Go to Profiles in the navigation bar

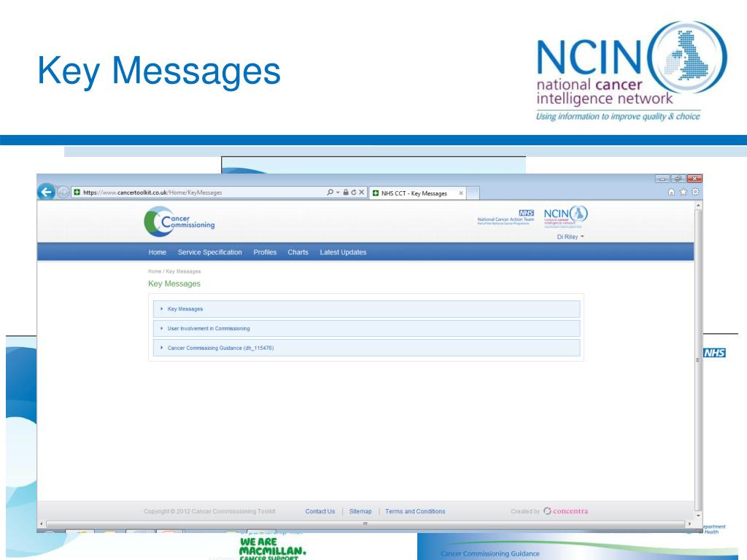click(265, 252)
